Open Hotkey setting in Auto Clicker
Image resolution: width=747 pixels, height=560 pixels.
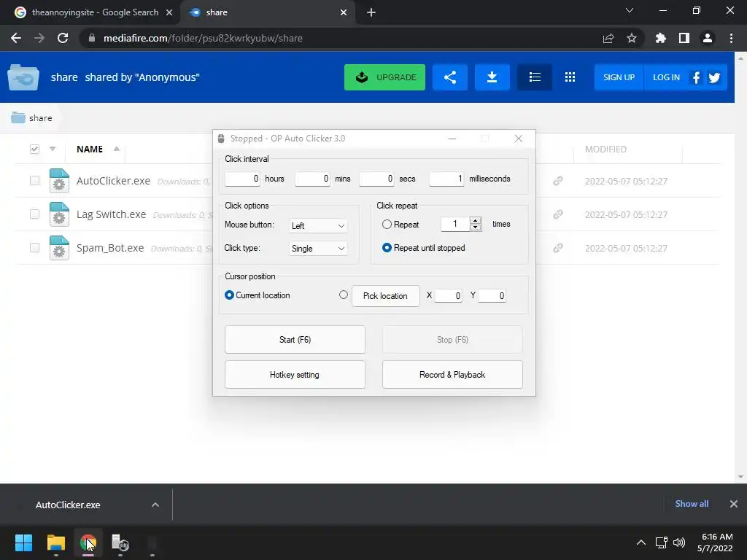coord(295,375)
